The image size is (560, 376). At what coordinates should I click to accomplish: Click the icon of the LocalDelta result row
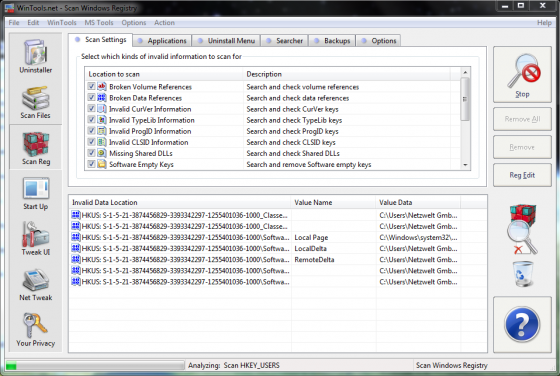click(76, 248)
